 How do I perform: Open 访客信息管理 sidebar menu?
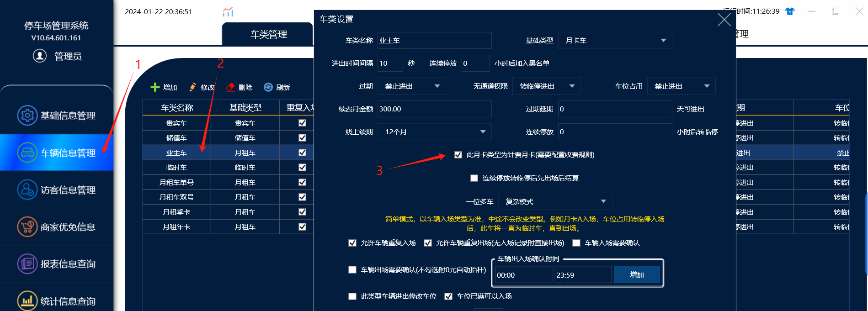57,190
